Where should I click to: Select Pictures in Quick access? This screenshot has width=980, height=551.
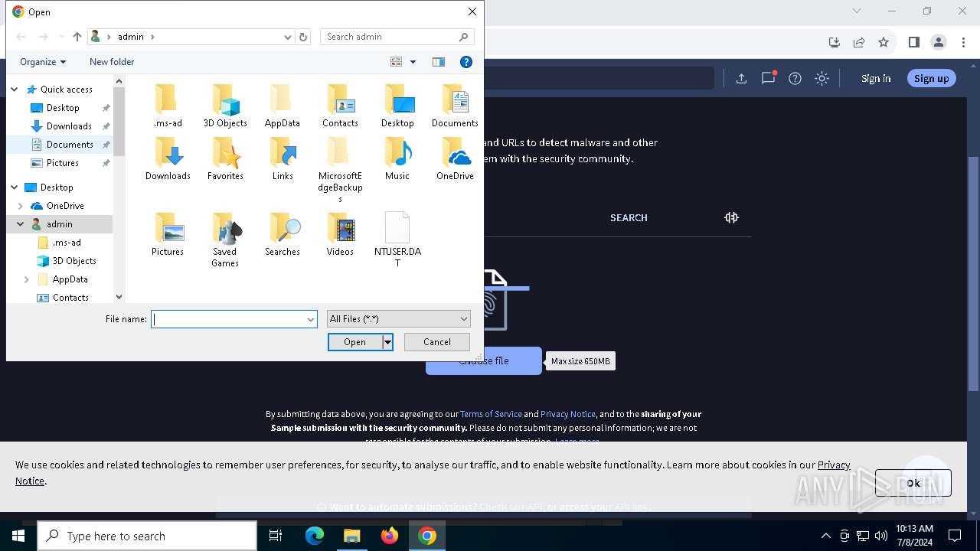click(x=63, y=163)
